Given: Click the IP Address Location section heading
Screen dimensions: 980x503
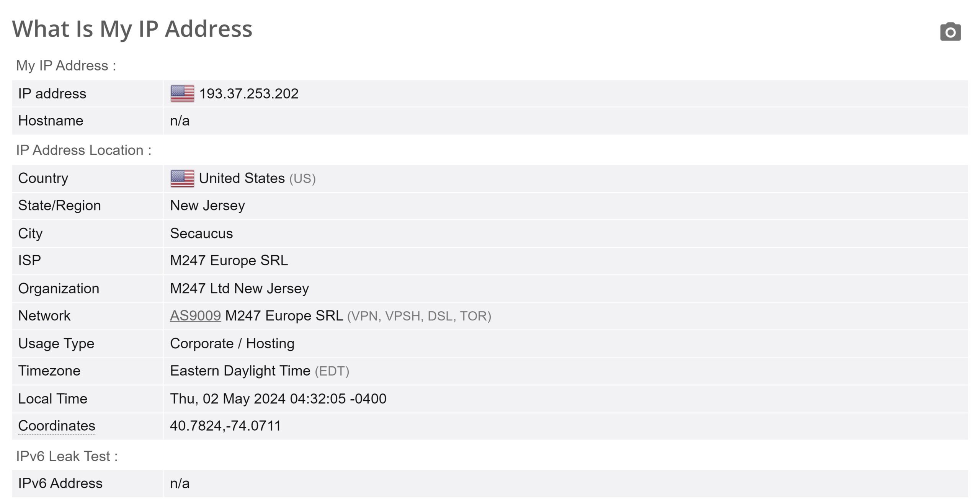Looking at the screenshot, I should tap(84, 150).
